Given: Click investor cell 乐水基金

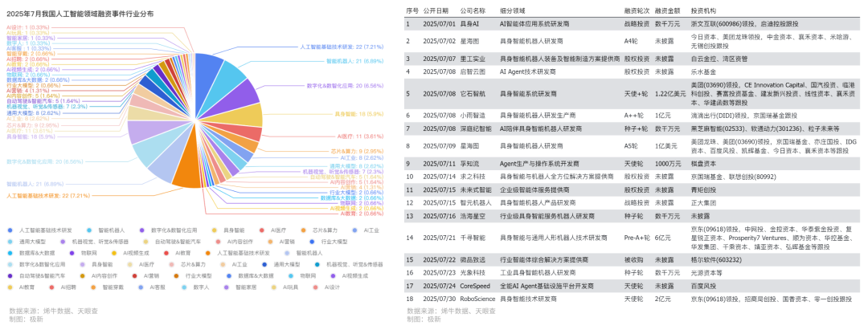Looking at the screenshot, I should pyautogui.click(x=703, y=71).
